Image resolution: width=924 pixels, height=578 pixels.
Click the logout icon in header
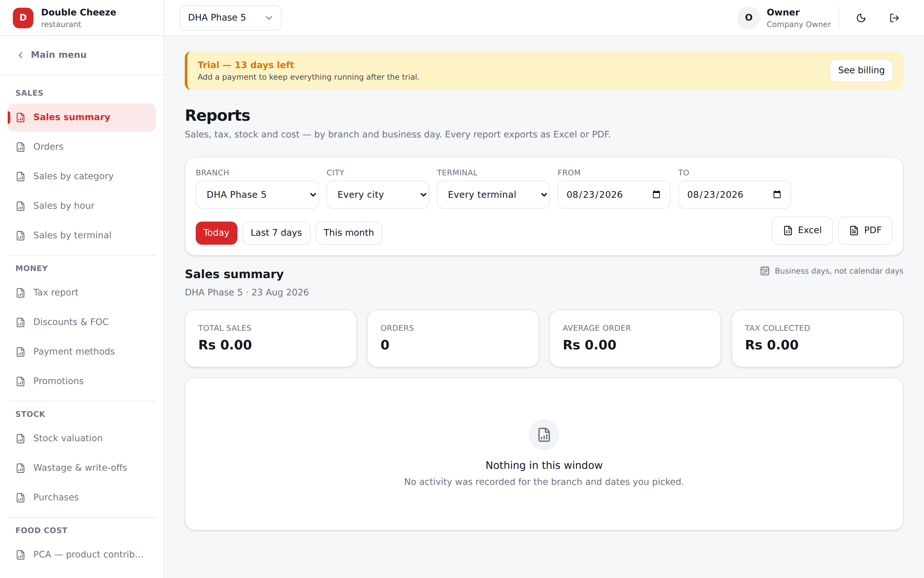[894, 18]
